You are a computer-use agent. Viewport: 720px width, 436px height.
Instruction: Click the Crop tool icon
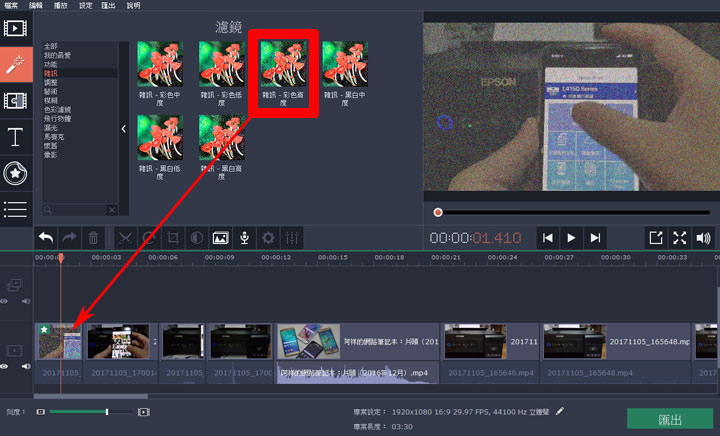(173, 238)
